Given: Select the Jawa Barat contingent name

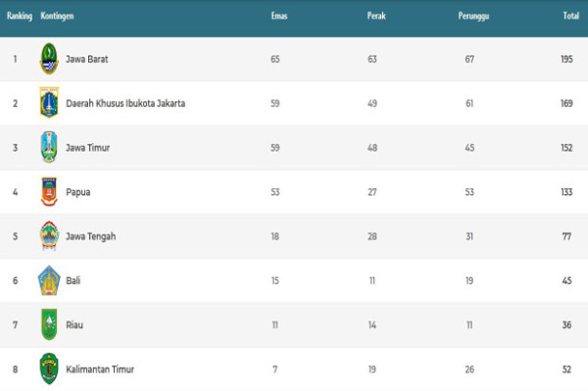Looking at the screenshot, I should pyautogui.click(x=87, y=59).
